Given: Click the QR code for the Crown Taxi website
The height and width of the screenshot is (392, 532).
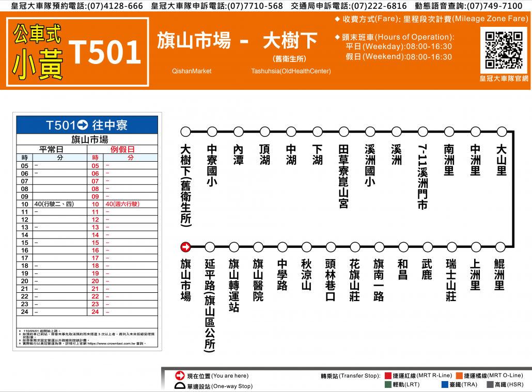Looking at the screenshot, I should (504, 50).
